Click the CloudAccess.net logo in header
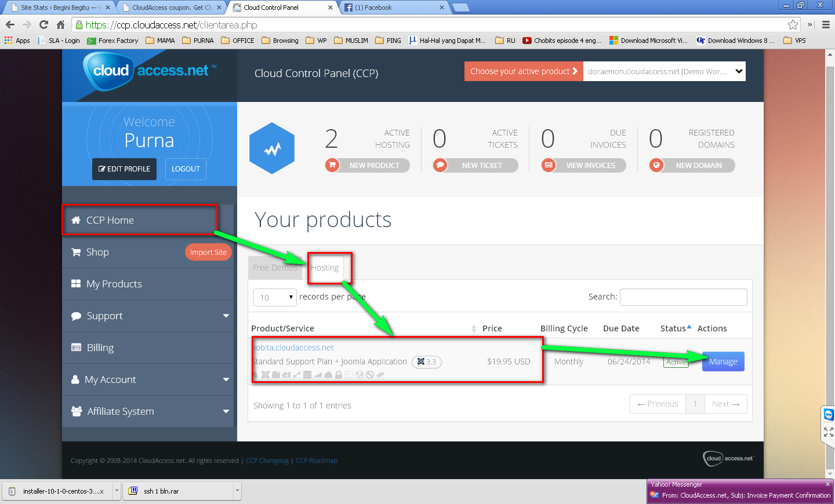Screen dimensions: 835x504 click(x=150, y=71)
